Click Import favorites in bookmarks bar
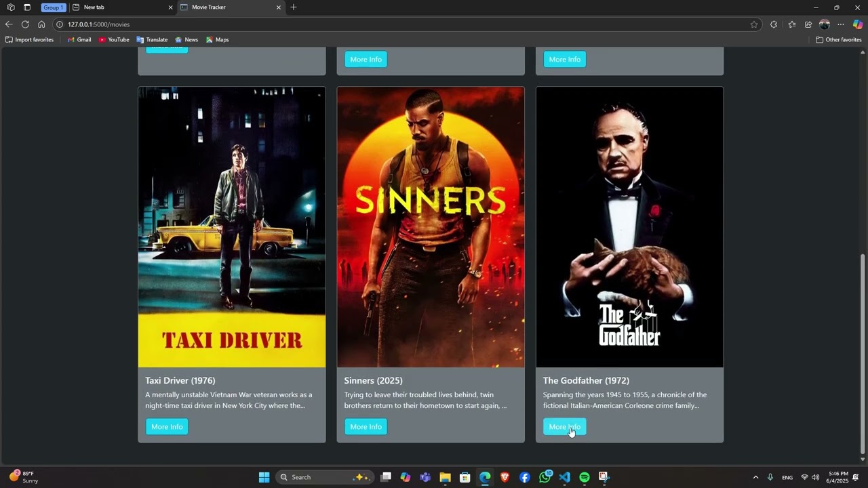 coord(30,40)
